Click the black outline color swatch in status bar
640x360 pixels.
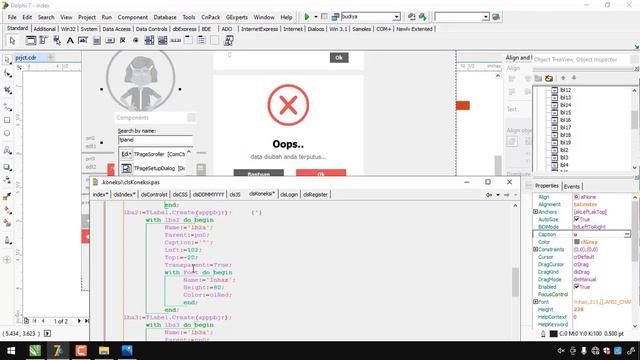click(553, 333)
